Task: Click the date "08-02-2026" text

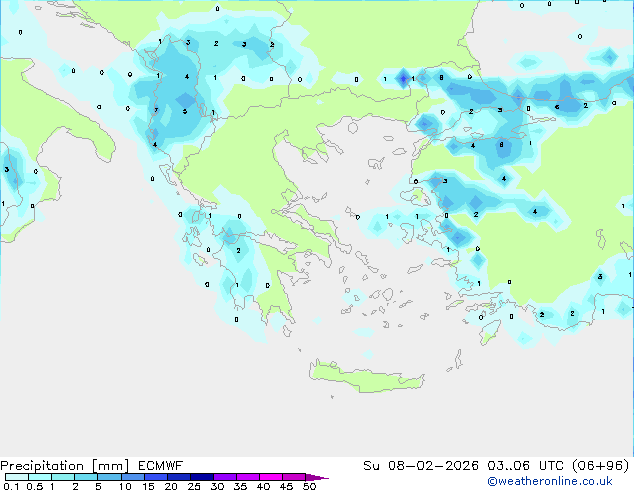Action: point(433,466)
